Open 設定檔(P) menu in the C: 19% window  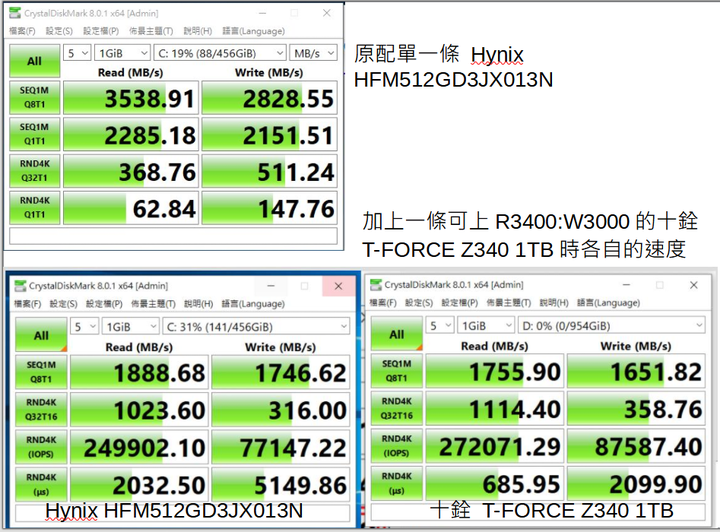pos(101,31)
